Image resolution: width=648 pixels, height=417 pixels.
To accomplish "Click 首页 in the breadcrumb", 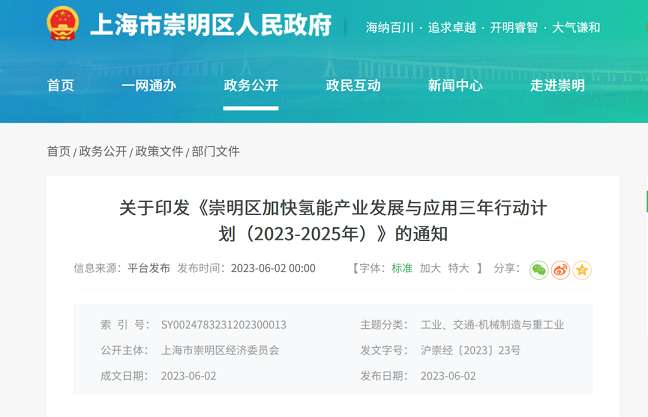I will tap(58, 151).
